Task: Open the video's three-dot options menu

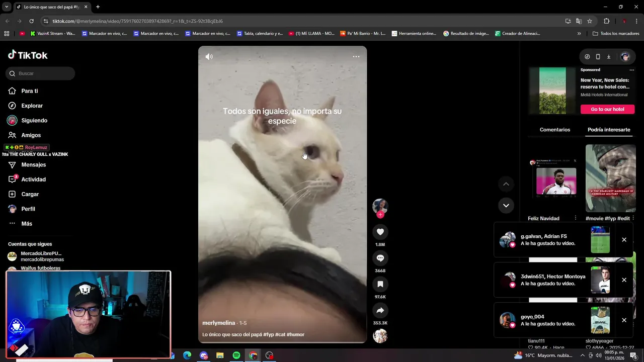Action: (356, 57)
